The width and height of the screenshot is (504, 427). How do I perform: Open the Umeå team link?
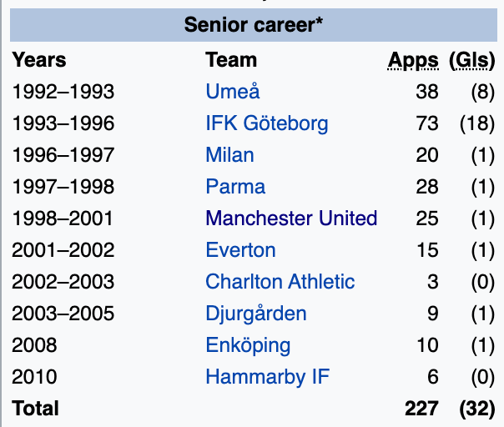(227, 92)
